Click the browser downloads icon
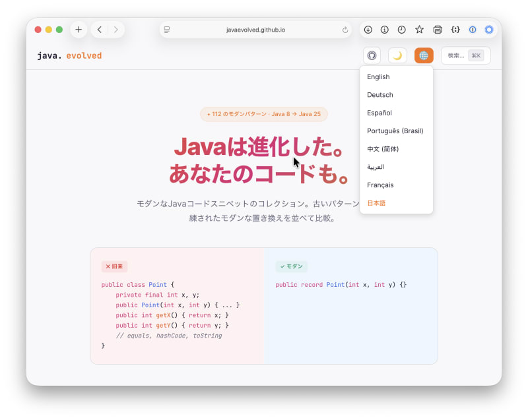Screen dimensions: 528x420 point(368,30)
